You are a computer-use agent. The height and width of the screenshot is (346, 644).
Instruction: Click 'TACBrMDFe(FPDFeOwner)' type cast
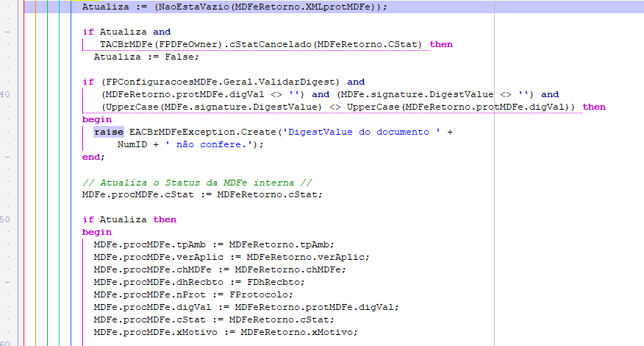coord(161,44)
